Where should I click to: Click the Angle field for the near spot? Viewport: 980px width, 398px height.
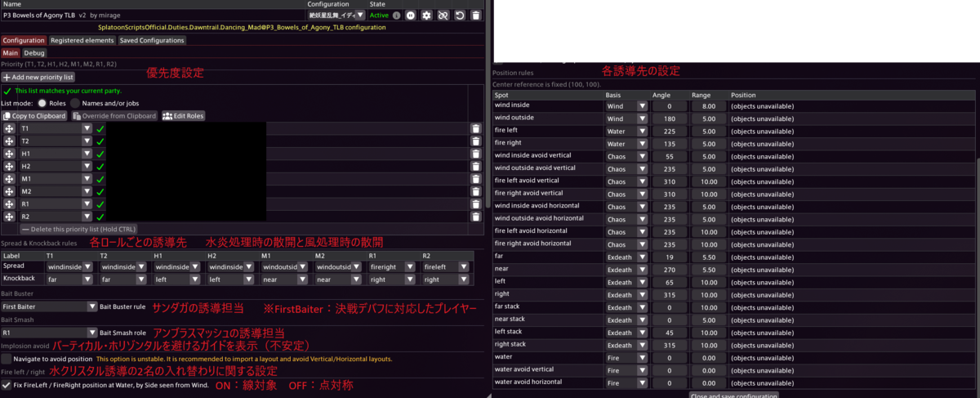pyautogui.click(x=671, y=268)
